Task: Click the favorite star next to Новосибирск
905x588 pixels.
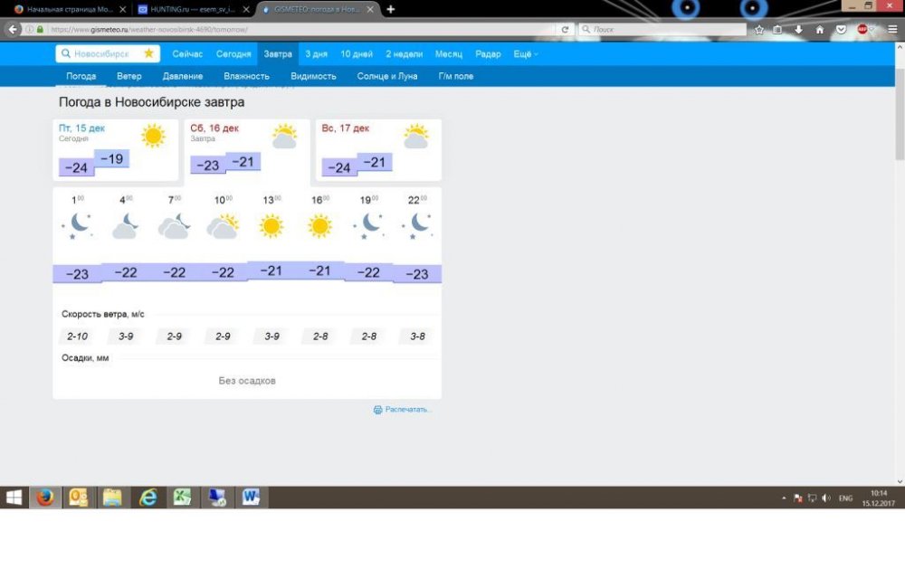Action: pos(148,53)
